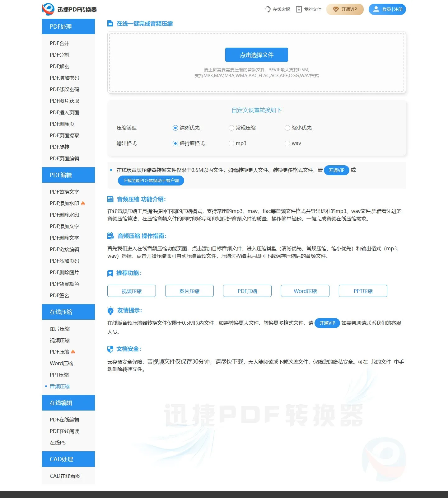This screenshot has width=448, height=498.
Task: Click the notepad icon beside 音频压缩 操作指南
Action: pyautogui.click(x=110, y=236)
